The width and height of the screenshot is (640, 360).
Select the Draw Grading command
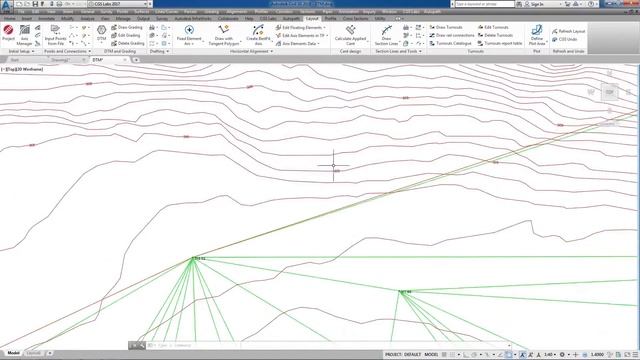pos(127,27)
